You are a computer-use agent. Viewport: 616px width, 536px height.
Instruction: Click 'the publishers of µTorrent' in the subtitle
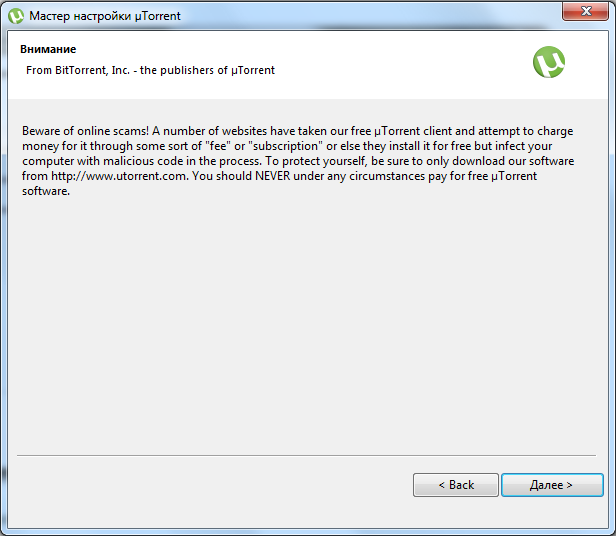(x=207, y=70)
